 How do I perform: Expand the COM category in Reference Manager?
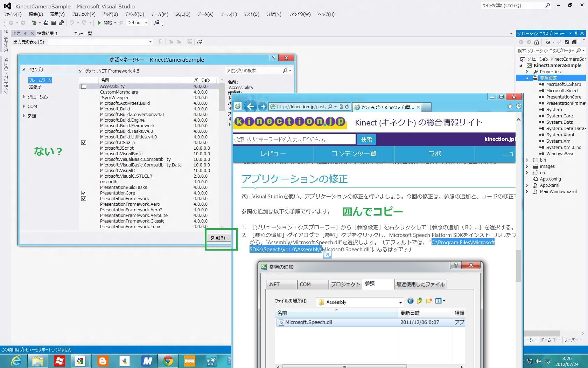tap(24, 106)
